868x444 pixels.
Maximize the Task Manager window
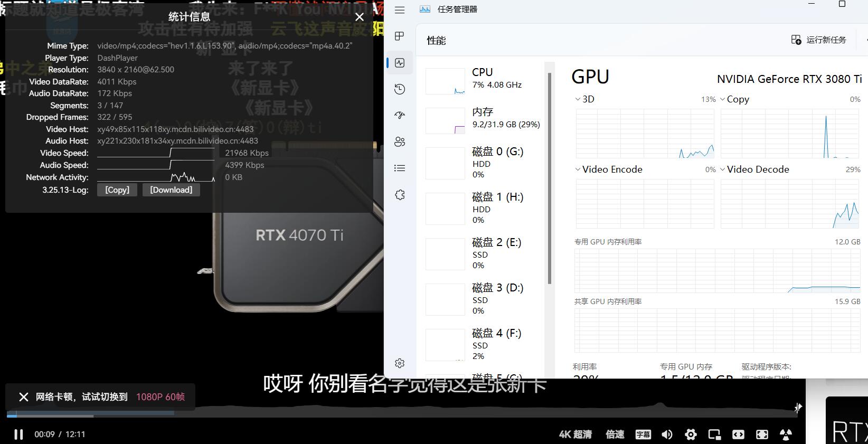pos(842,4)
